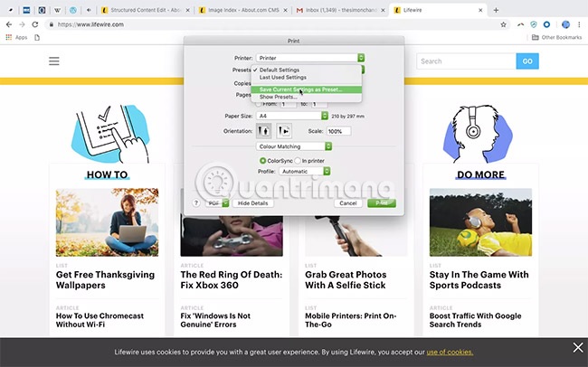
Task: Open How To Use Chromecast Without Wi-Fi
Action: click(x=100, y=320)
